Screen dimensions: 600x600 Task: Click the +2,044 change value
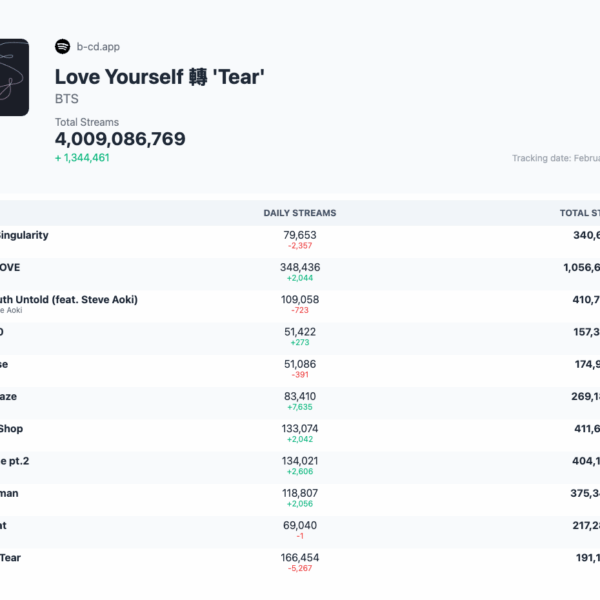(x=300, y=278)
